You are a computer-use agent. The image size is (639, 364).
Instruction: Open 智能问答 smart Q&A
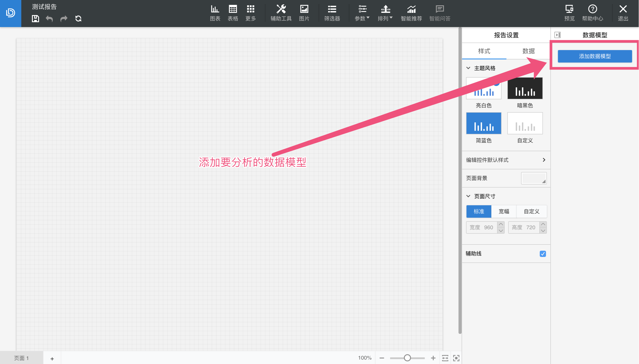click(x=440, y=13)
